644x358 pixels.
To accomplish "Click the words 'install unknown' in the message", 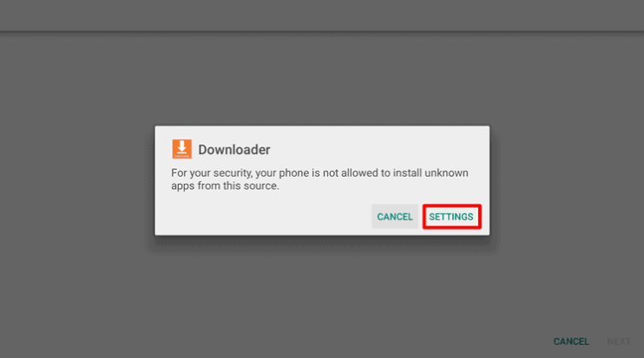I will point(430,172).
